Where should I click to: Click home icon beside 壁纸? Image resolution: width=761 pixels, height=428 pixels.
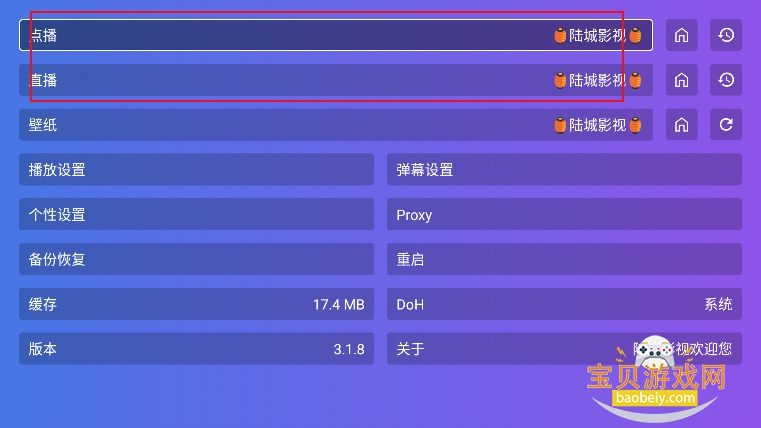coord(681,125)
